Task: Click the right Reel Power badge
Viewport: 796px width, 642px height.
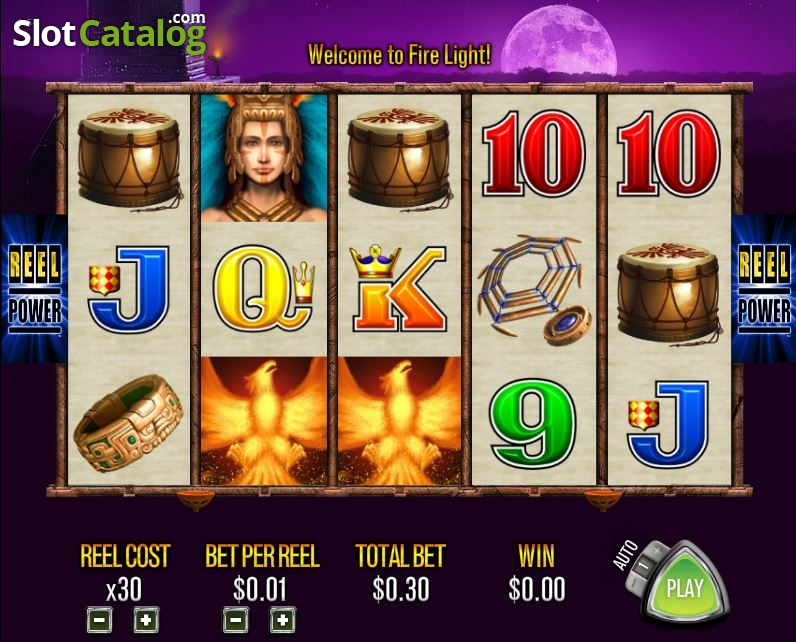Action: [764, 289]
